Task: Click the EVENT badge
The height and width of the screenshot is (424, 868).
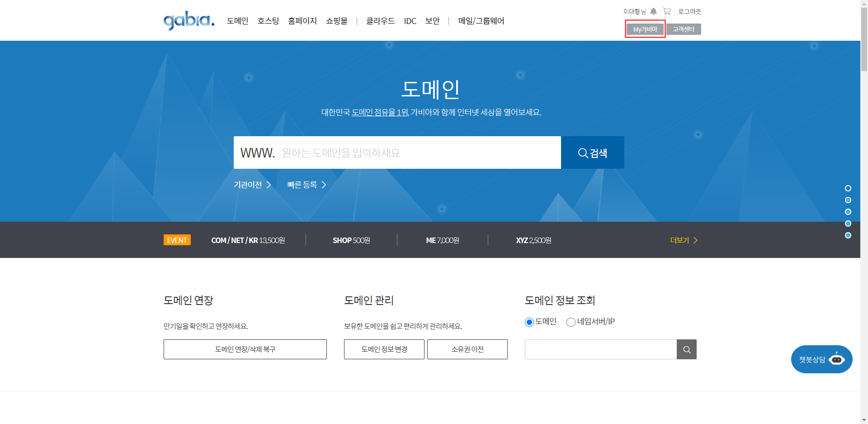Action: click(177, 240)
